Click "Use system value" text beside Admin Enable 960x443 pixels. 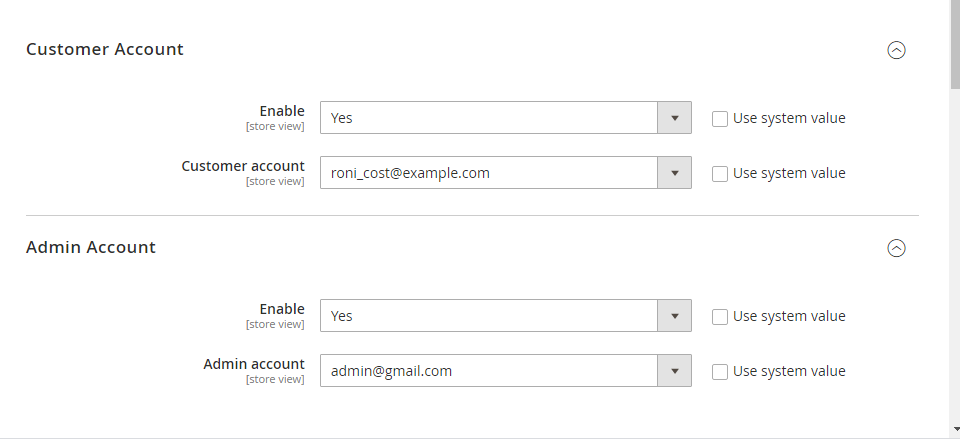789,316
